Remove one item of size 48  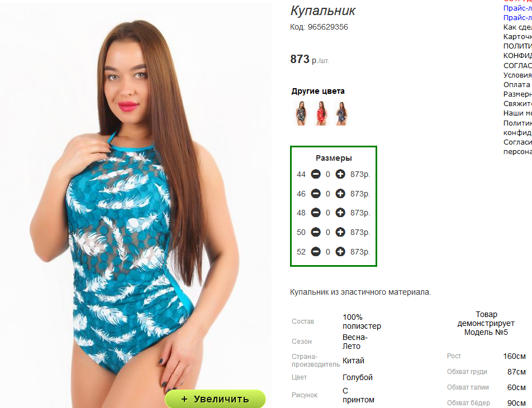tap(316, 213)
